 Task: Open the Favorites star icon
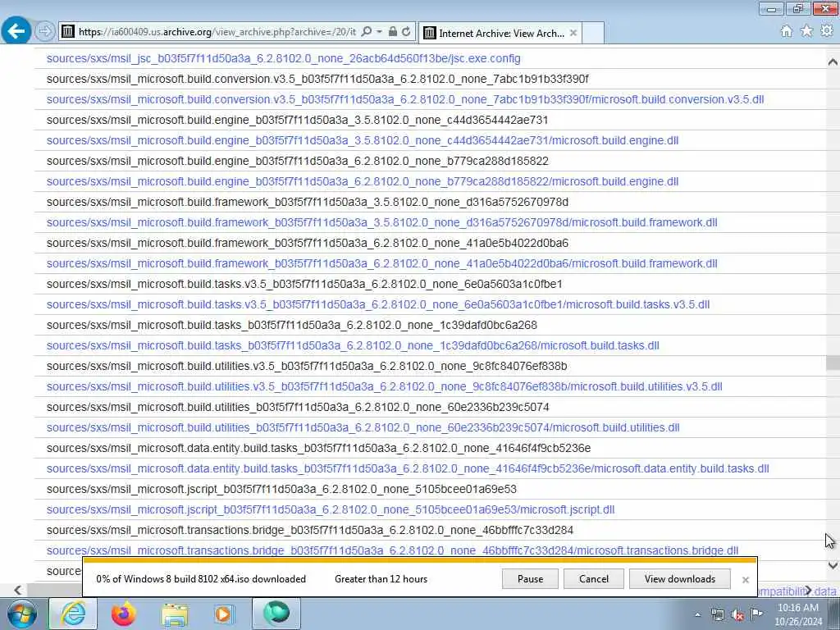(x=806, y=31)
